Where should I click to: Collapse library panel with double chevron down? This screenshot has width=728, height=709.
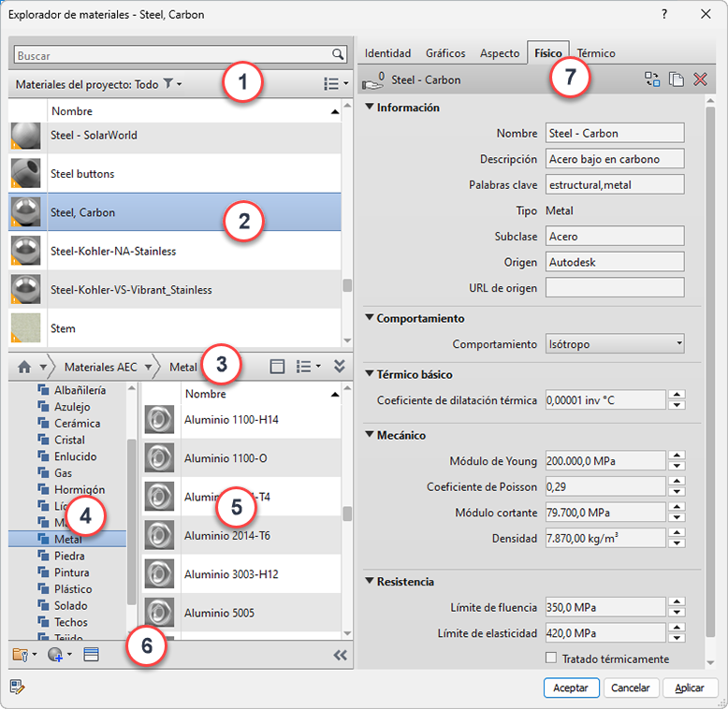click(340, 367)
